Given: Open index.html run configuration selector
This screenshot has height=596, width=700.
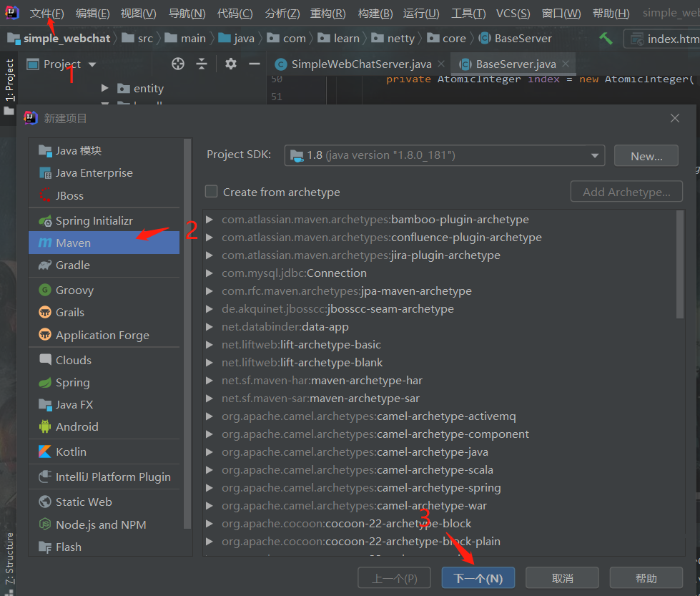Looking at the screenshot, I should 661,39.
